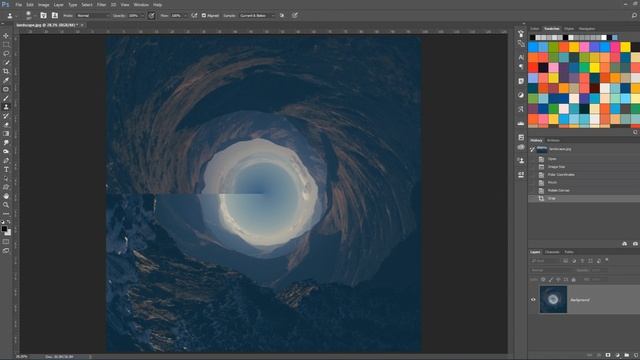Select the Crop tool

[6, 71]
